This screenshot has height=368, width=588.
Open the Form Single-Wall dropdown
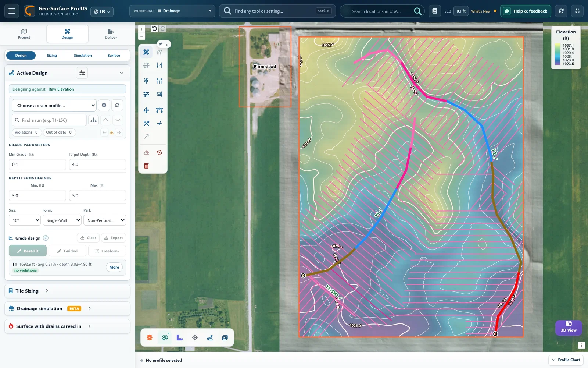point(62,220)
